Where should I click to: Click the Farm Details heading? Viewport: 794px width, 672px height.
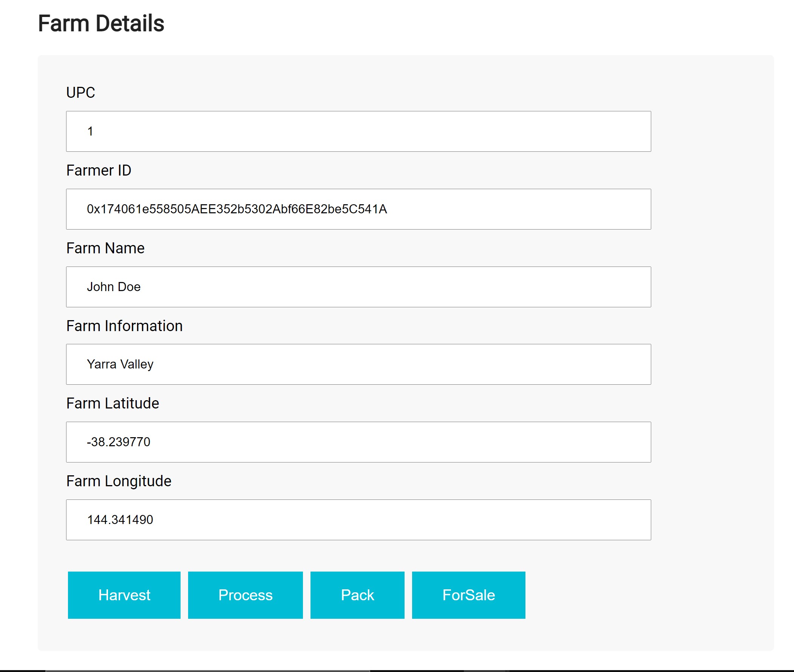coord(101,24)
